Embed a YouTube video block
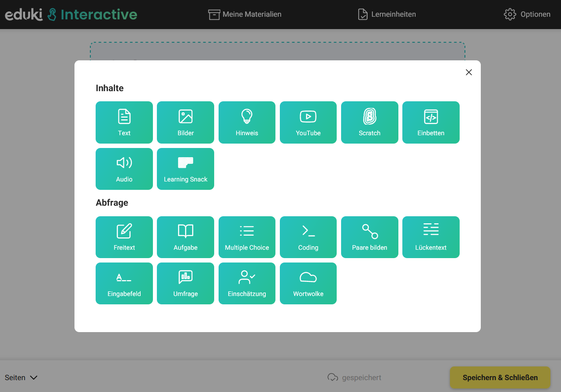Screen dimensions: 561x392 click(x=308, y=122)
